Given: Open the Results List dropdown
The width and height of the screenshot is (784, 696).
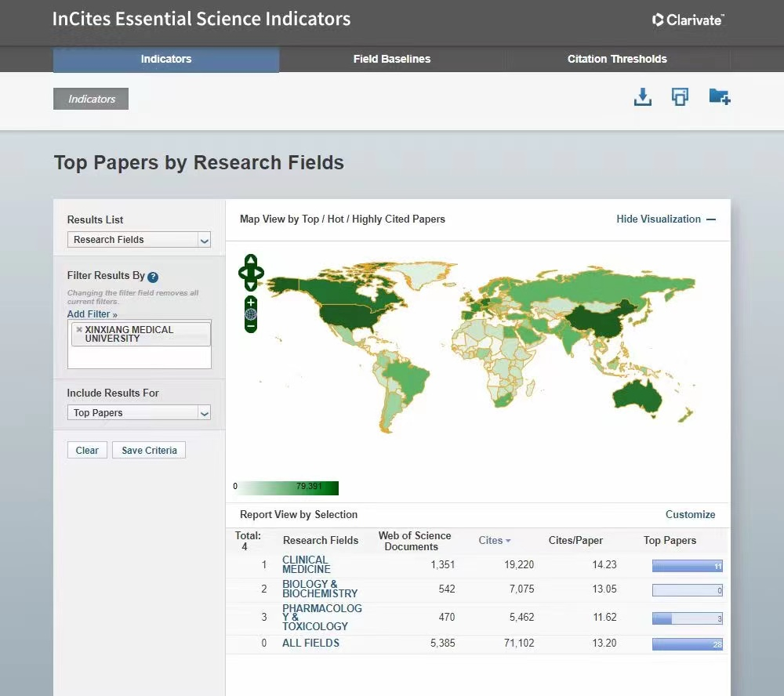Looking at the screenshot, I should pos(139,240).
